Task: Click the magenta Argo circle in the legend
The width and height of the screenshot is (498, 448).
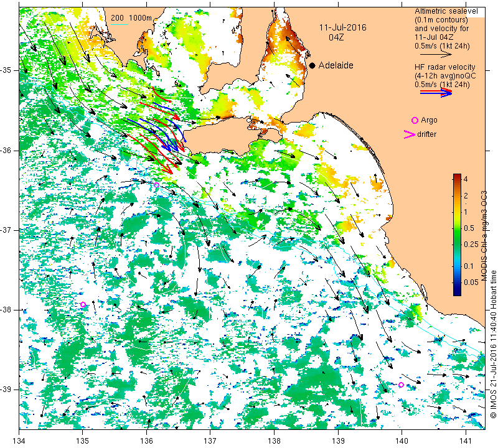Action: click(x=415, y=120)
